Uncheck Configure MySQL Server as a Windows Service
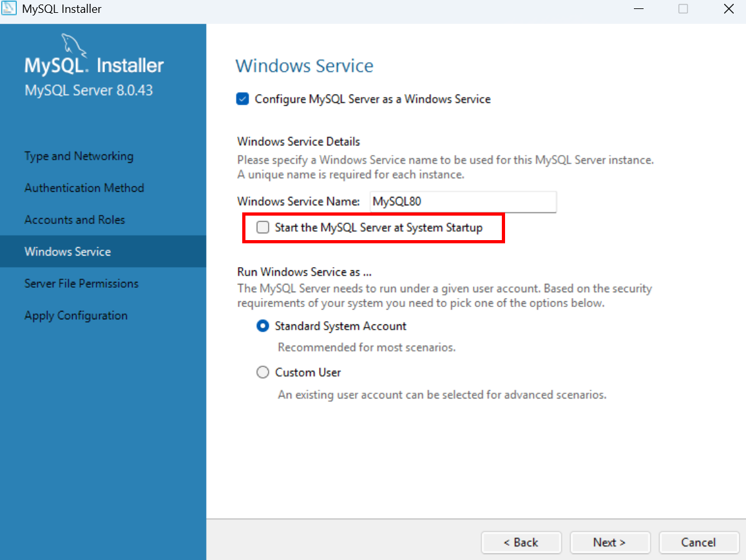Screen dimensions: 746x560 tap(243, 99)
